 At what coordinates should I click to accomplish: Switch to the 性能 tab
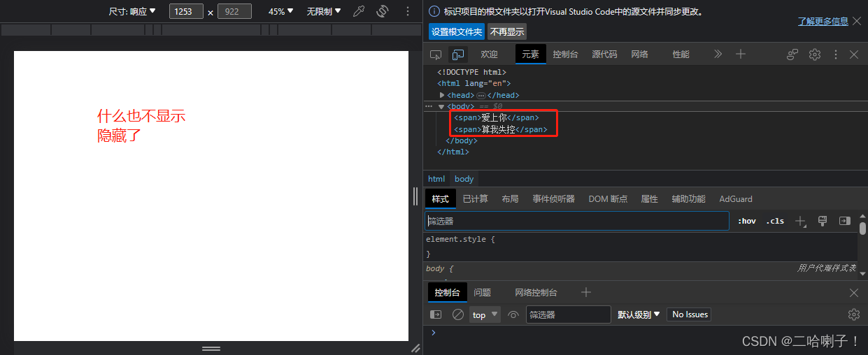pyautogui.click(x=681, y=55)
